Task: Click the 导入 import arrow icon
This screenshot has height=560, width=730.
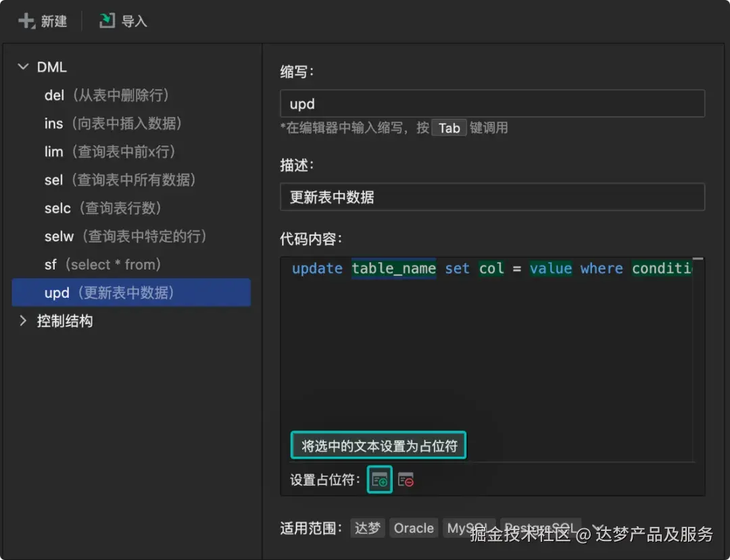Action: [107, 20]
